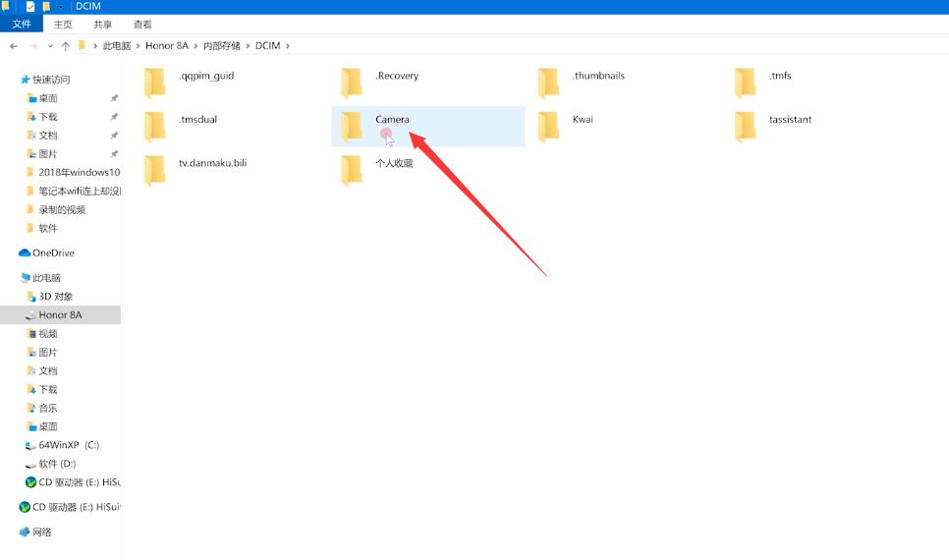Select 图片 under 此电脑
This screenshot has height=560, width=949.
(48, 353)
